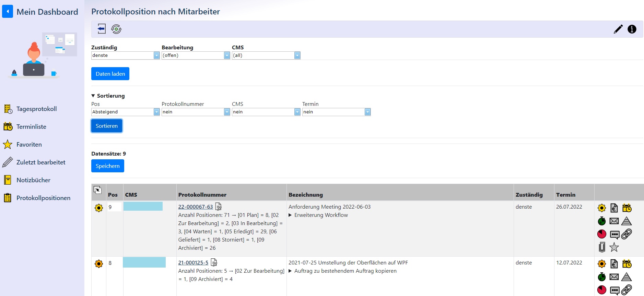Click the gray star favorite icon in first row

tap(614, 247)
